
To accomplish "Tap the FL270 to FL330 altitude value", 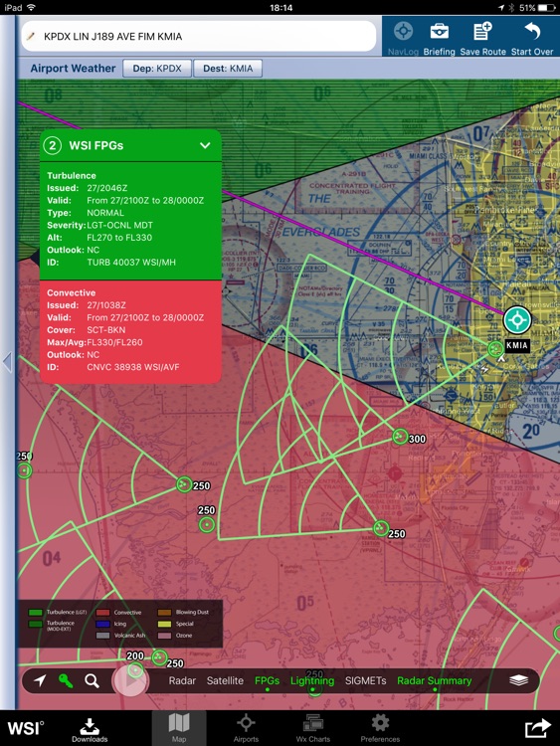I will coord(119,238).
